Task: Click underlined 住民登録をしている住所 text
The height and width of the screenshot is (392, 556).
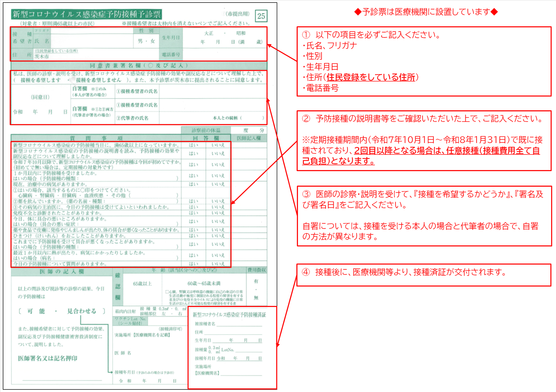Action: (371, 77)
